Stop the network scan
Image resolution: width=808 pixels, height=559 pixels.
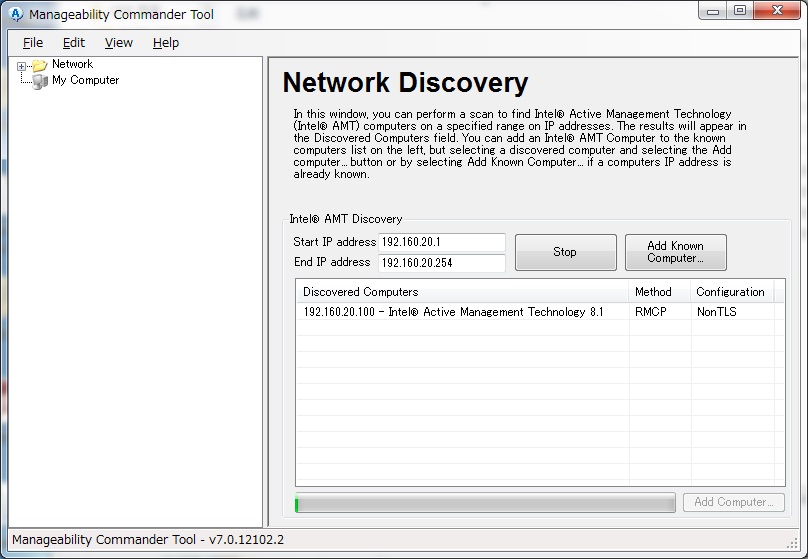point(565,252)
